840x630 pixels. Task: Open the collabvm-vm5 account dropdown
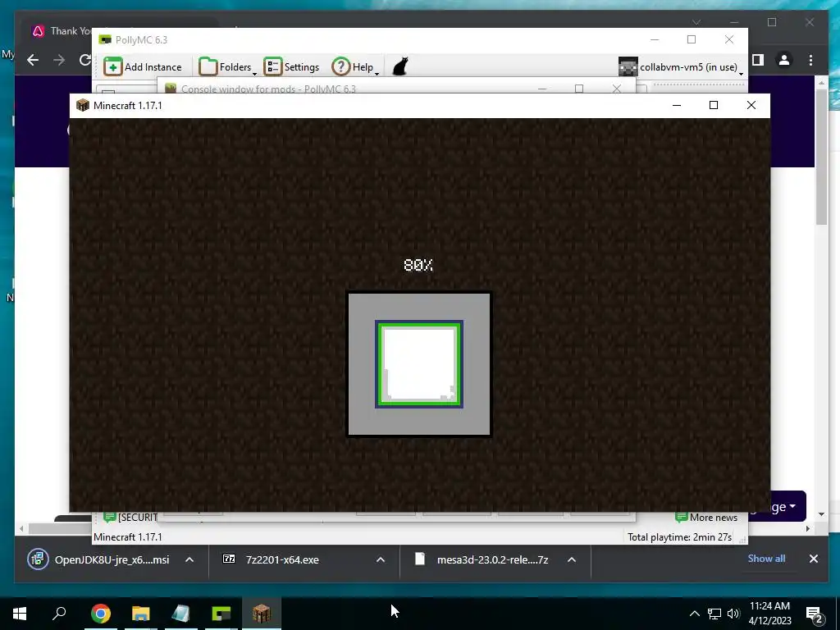pyautogui.click(x=681, y=67)
